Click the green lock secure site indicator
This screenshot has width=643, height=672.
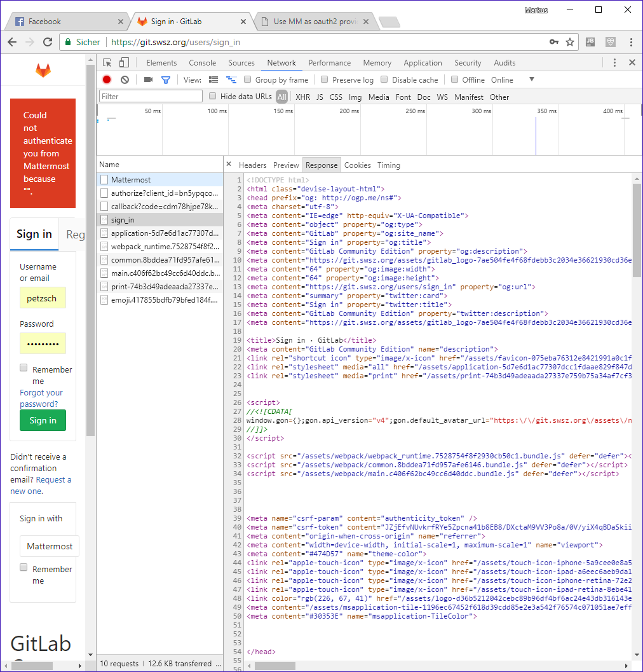point(68,42)
